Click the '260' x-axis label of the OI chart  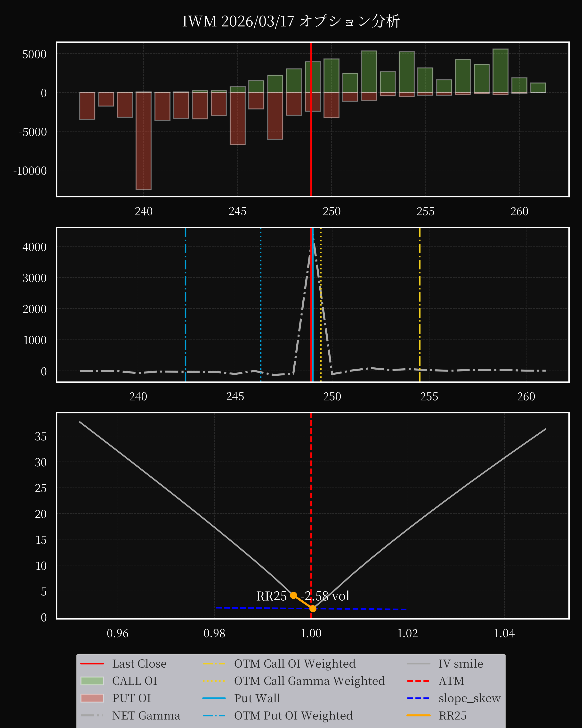519,211
